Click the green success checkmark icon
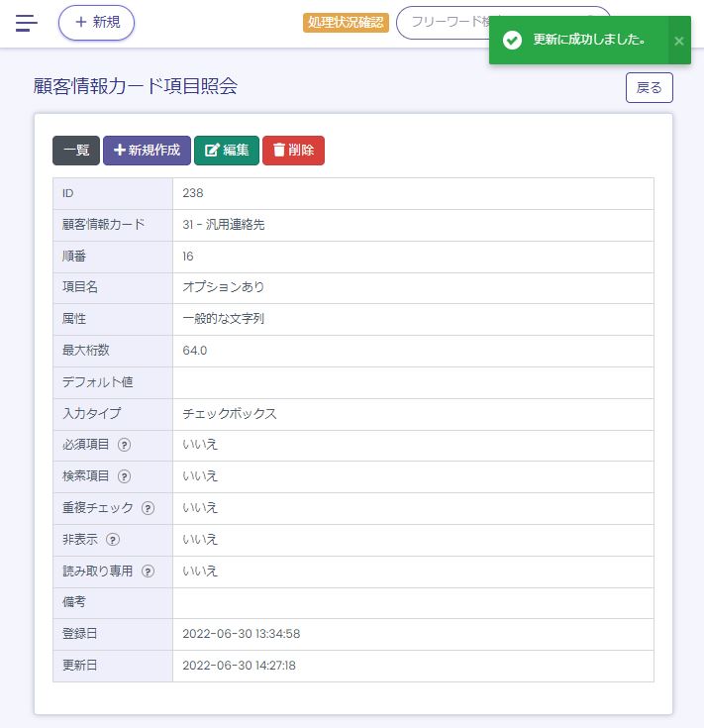 [x=512, y=41]
